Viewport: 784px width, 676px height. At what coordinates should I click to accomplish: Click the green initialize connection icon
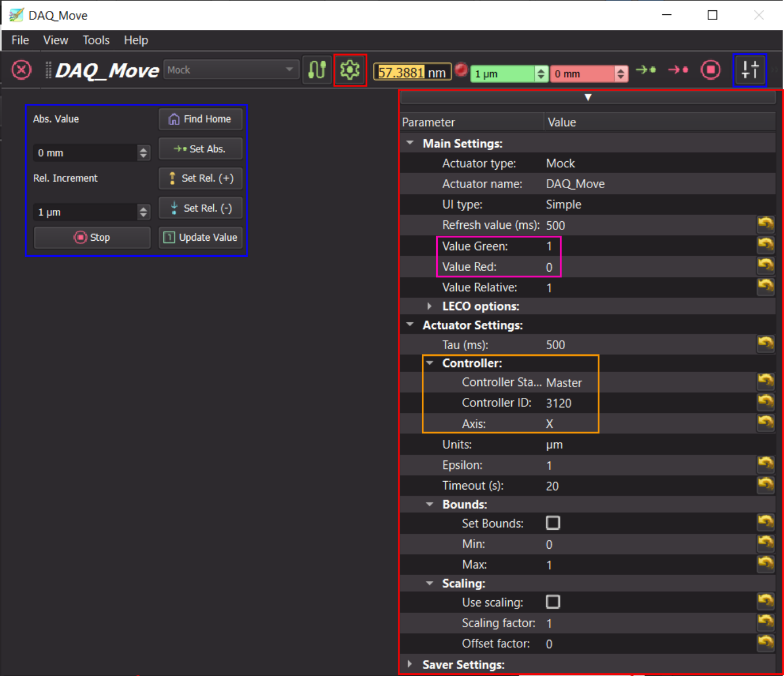coord(317,70)
